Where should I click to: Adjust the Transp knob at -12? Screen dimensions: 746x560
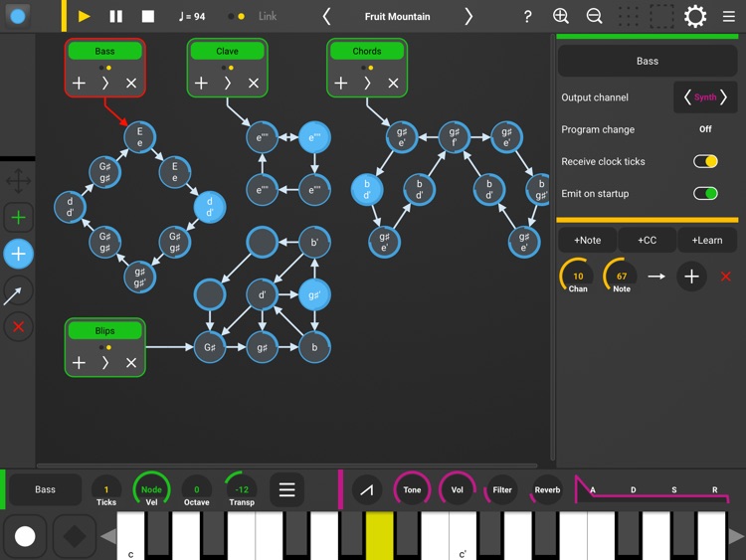[242, 490]
